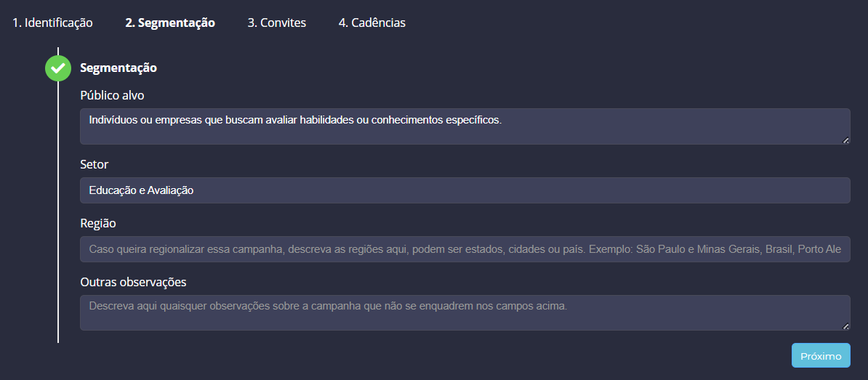Viewport: 868px width, 380px height.
Task: Click the Público alvo label
Action: 113,95
